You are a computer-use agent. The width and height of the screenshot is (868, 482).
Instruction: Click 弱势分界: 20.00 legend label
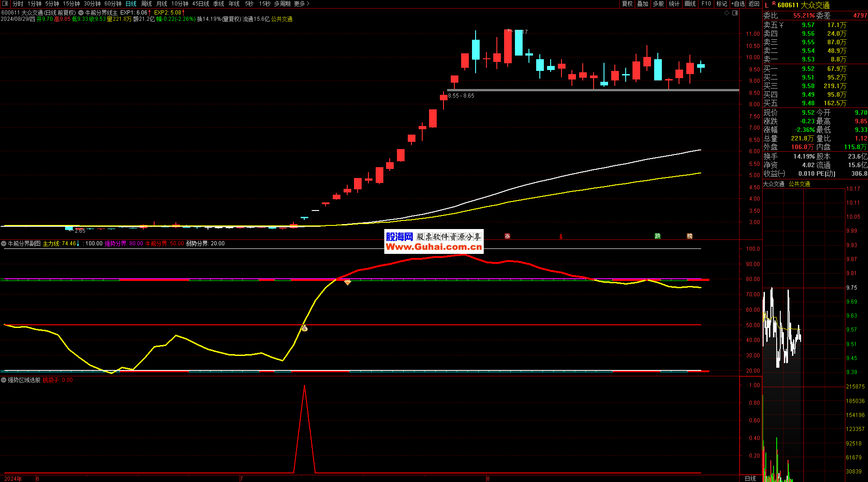[x=205, y=243]
